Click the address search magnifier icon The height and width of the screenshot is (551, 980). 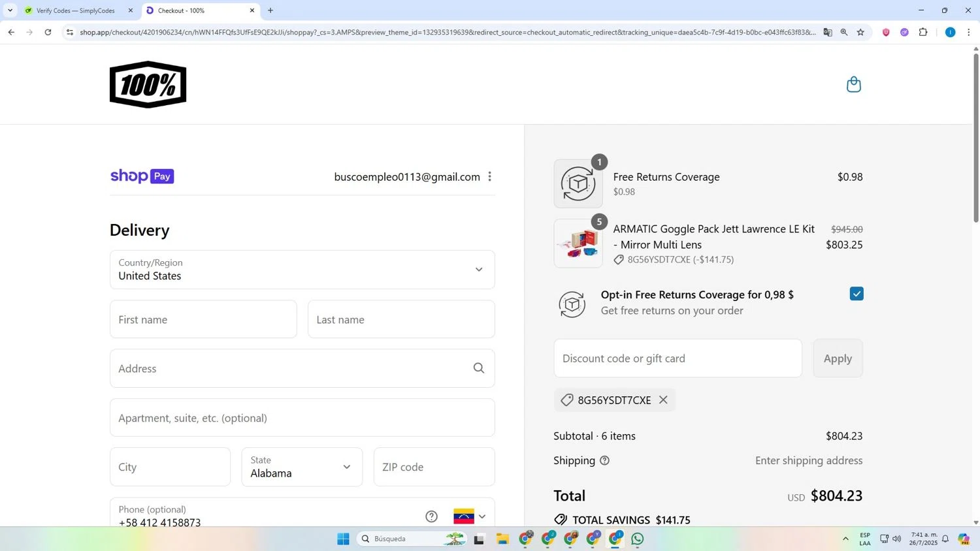click(x=479, y=368)
